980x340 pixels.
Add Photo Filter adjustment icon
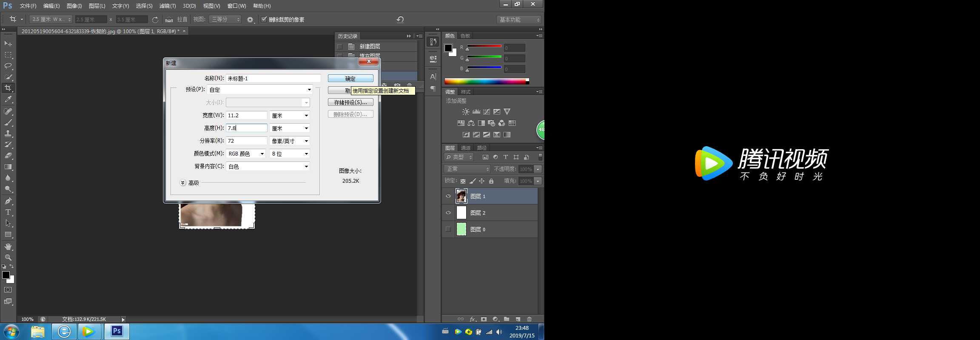tap(491, 123)
